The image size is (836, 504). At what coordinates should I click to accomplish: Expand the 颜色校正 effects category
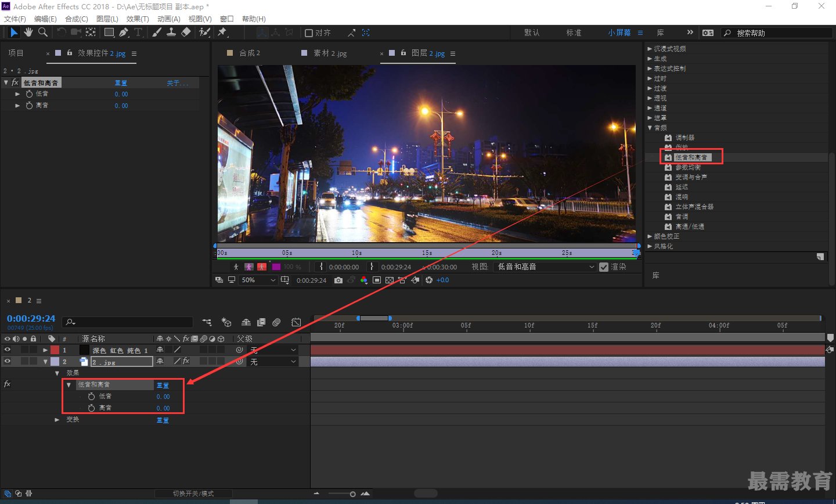click(650, 236)
